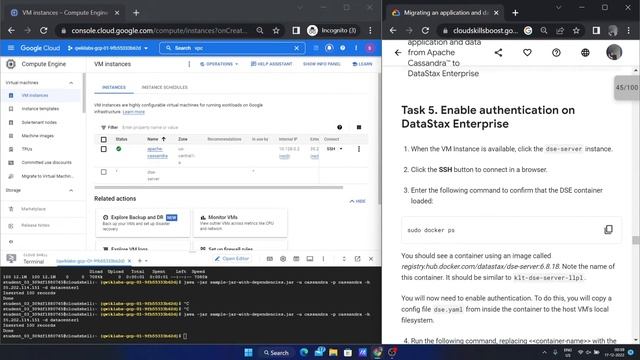
Task: Click the Learn button
Action: point(362,64)
